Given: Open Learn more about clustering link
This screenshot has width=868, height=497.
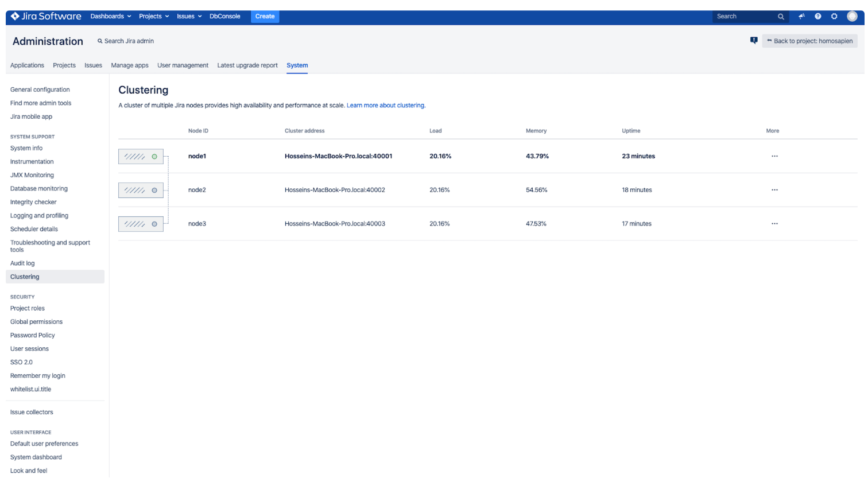Looking at the screenshot, I should [x=385, y=106].
